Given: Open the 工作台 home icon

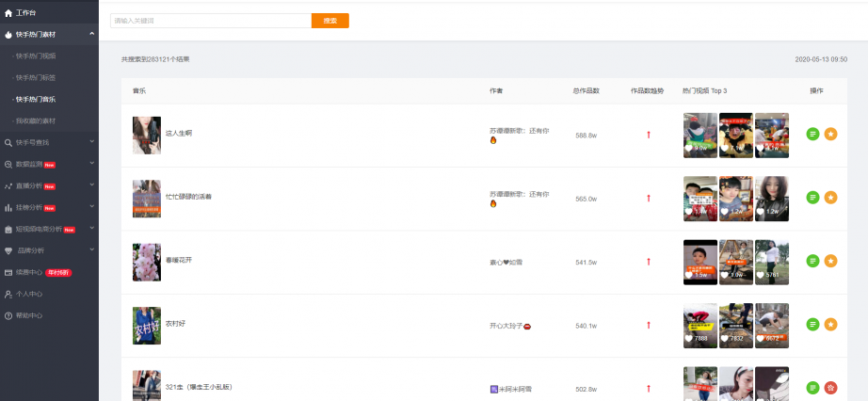Looking at the screenshot, I should (x=8, y=13).
